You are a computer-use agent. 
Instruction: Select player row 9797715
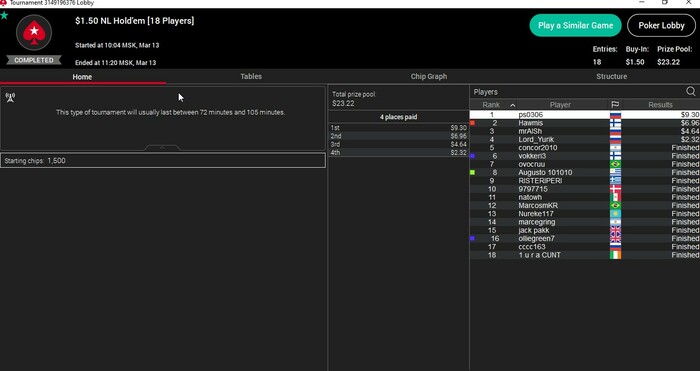585,189
